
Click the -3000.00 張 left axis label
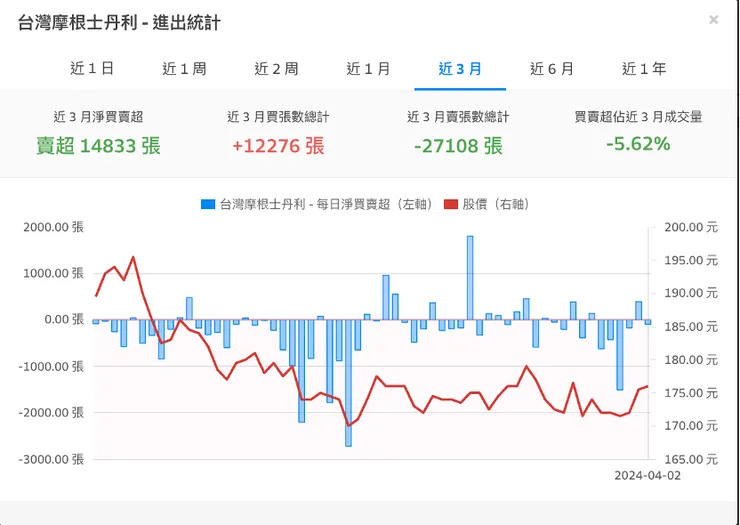point(51,459)
